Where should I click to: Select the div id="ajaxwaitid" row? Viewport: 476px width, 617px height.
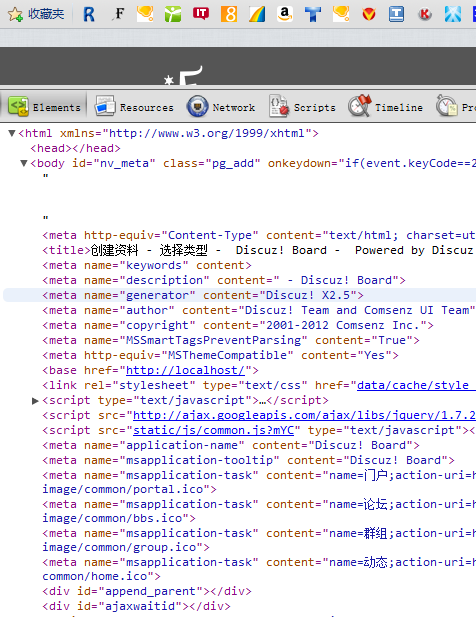[137, 606]
